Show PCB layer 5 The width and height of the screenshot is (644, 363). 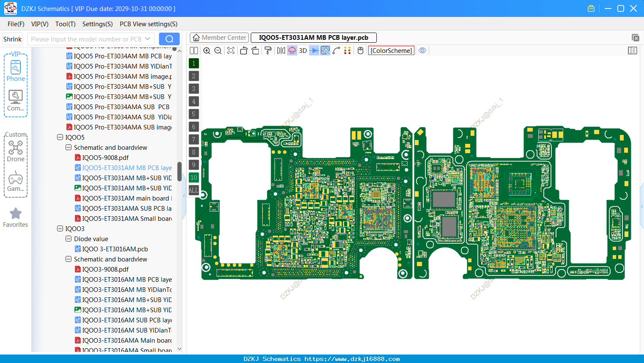194,114
